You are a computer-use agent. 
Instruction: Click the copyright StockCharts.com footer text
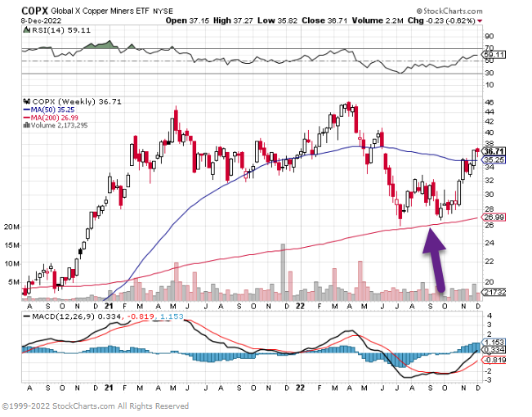click(96, 406)
